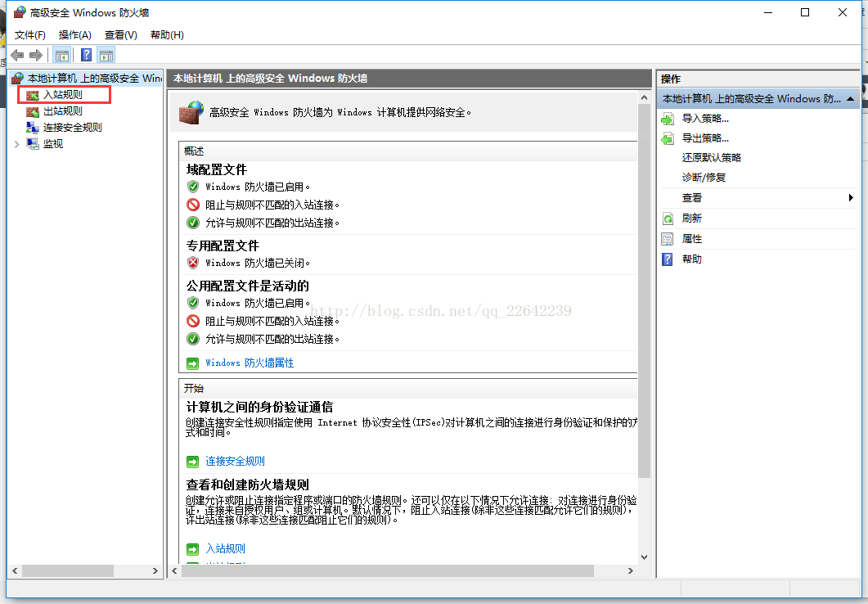Click the forward arrow toolbar icon
The width and height of the screenshot is (868, 604).
point(35,56)
